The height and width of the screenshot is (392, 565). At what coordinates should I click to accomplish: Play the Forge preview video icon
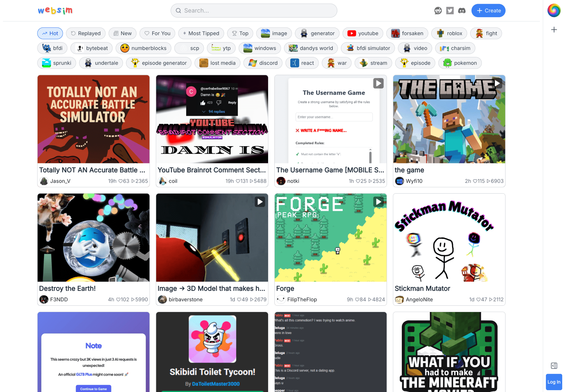coord(378,202)
